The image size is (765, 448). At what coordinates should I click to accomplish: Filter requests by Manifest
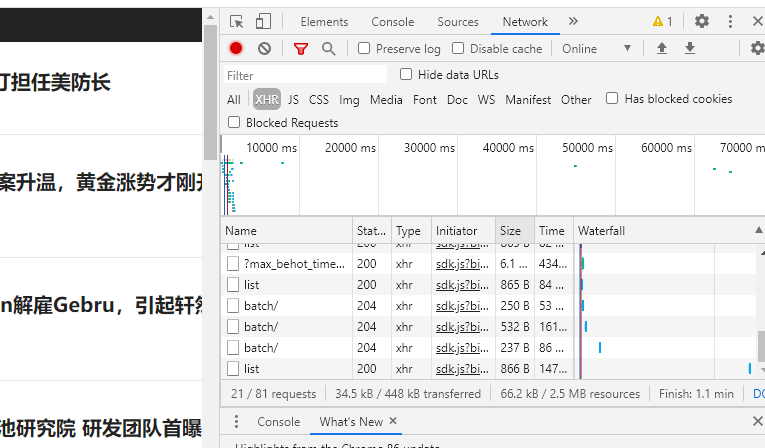(528, 100)
